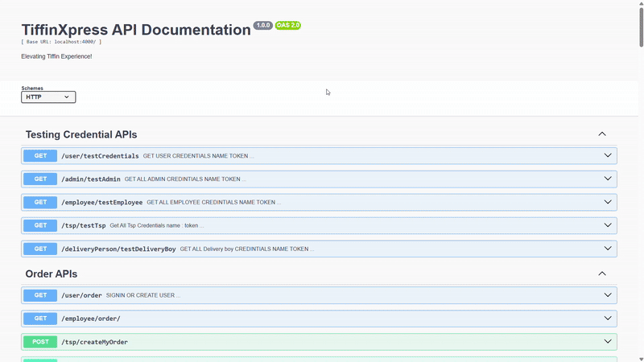Expand the /employee/testEmployee endpoint chevron
The width and height of the screenshot is (644, 362).
click(608, 202)
